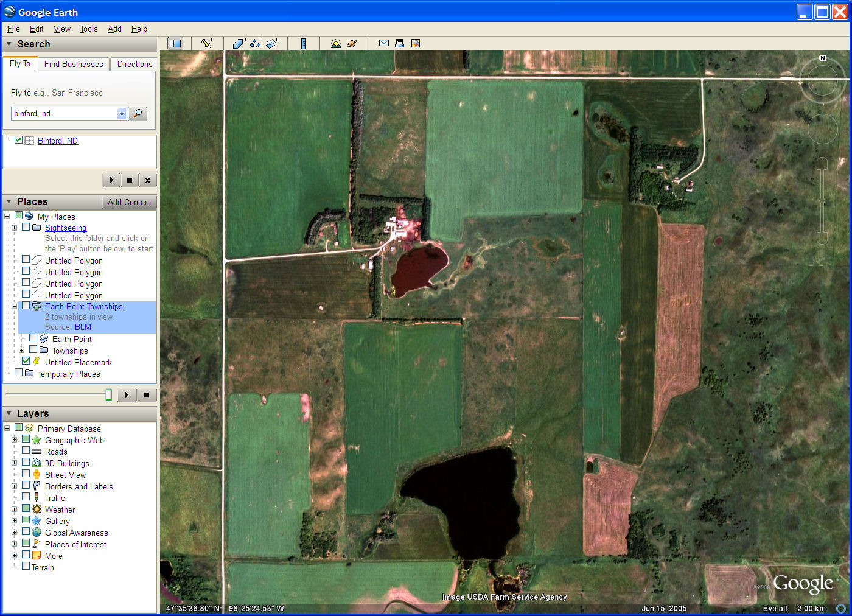Viewport: 852px width, 616px height.
Task: Uncheck the Untitled Placemark checkbox
Action: (26, 361)
